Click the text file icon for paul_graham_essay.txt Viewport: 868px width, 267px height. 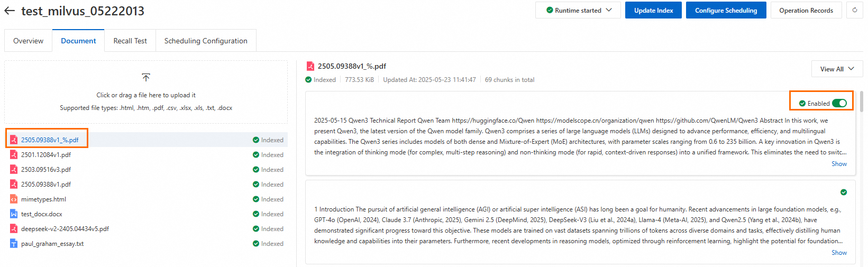[14, 244]
